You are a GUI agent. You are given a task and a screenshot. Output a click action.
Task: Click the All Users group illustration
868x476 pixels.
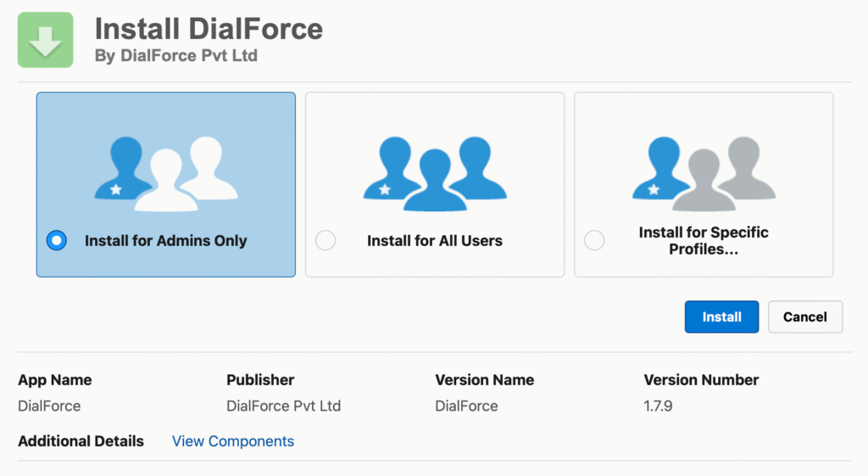click(434, 174)
